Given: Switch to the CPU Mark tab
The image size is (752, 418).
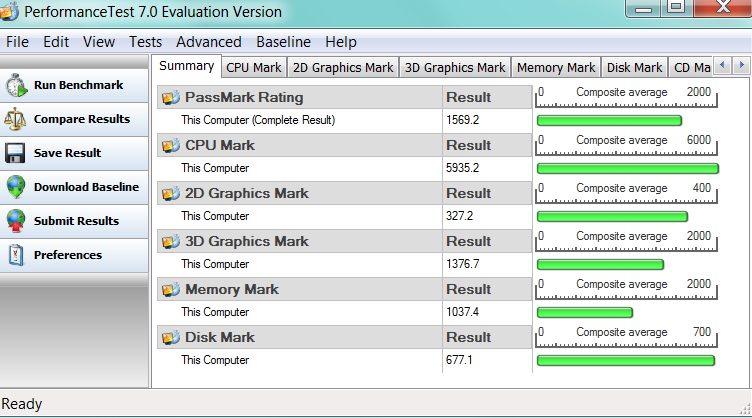Looking at the screenshot, I should point(254,68).
